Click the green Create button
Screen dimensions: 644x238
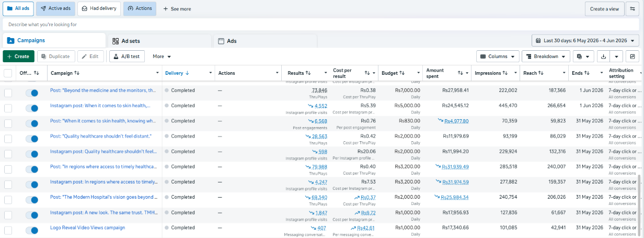19,56
